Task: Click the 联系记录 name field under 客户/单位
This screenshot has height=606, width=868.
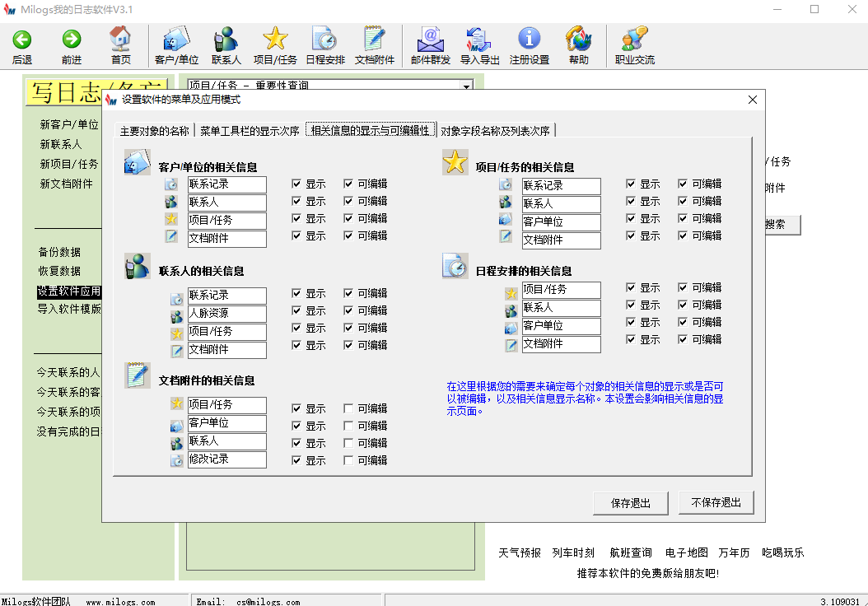Action: (x=228, y=184)
